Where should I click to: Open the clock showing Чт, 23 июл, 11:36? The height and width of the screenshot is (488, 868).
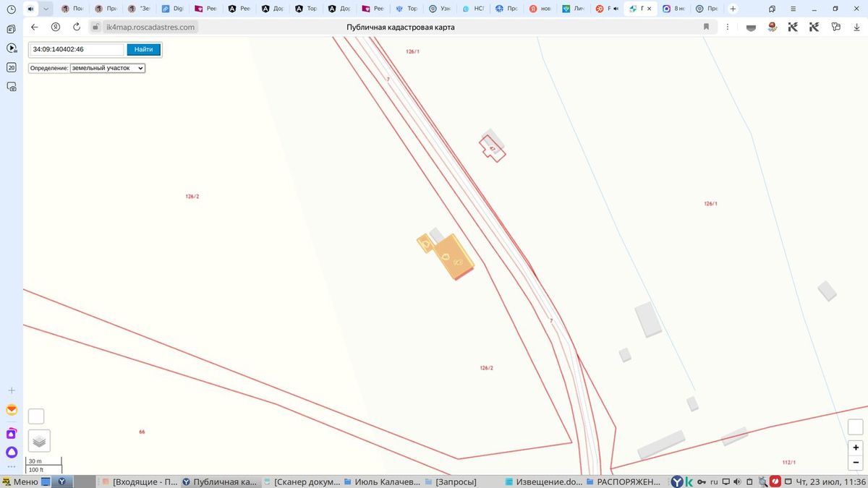[830, 481]
